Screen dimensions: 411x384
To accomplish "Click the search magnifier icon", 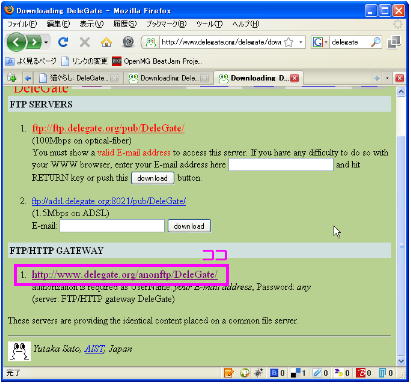I will coord(375,42).
